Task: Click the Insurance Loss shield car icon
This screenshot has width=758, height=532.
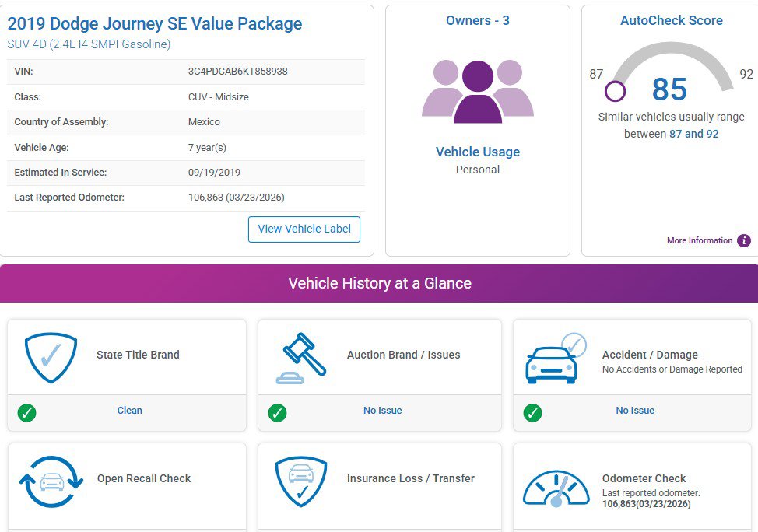Action: pos(301,481)
